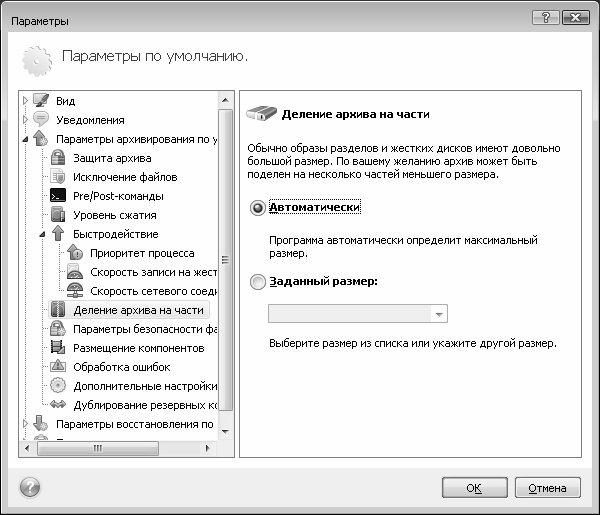Click the OK button
This screenshot has width=600, height=515.
click(x=474, y=488)
